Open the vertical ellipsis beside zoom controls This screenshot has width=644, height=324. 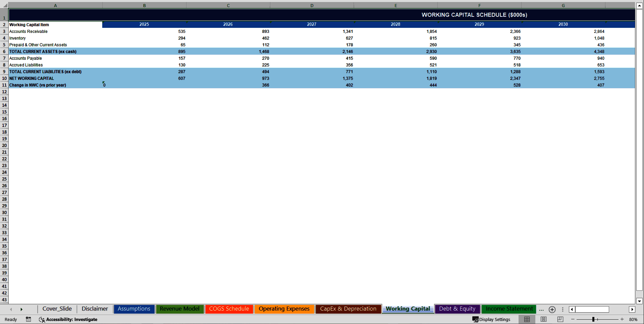tap(562, 310)
